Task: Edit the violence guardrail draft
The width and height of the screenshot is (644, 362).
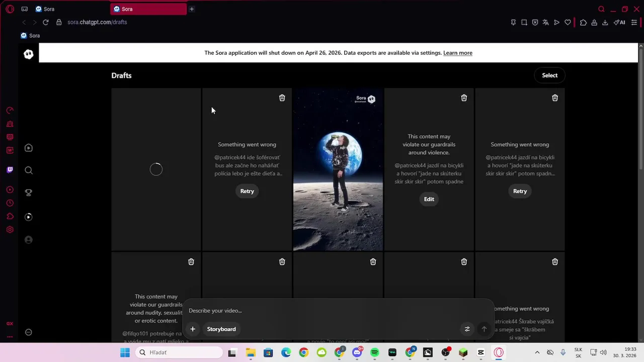Action: [x=429, y=199]
